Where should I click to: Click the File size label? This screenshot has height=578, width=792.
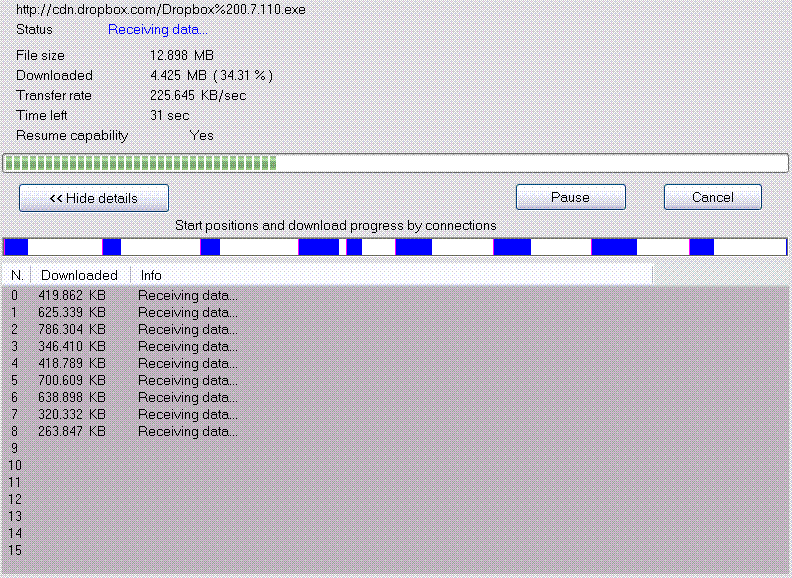(x=40, y=56)
